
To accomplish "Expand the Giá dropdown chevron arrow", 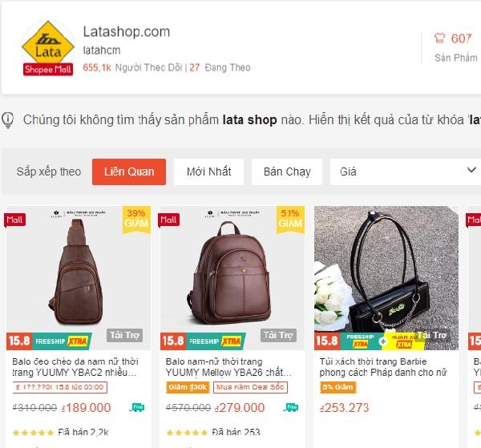I will coord(471,170).
